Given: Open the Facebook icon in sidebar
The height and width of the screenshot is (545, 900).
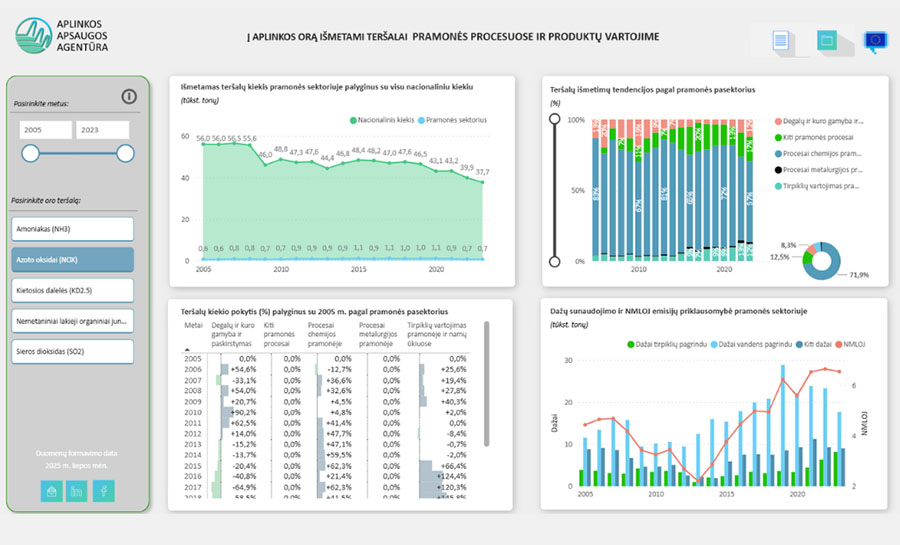Looking at the screenshot, I should [104, 491].
